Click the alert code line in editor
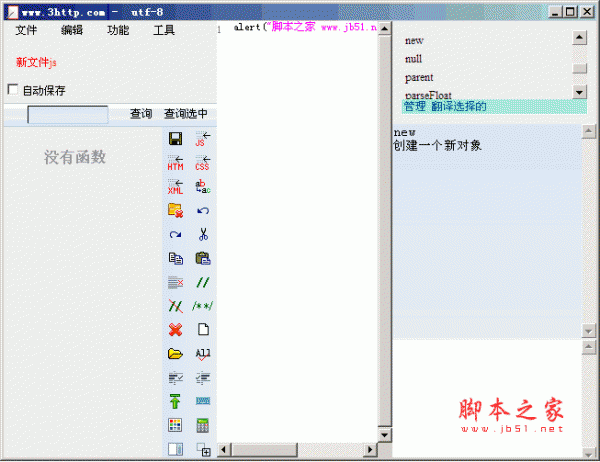This screenshot has height=462, width=600. pyautogui.click(x=305, y=27)
